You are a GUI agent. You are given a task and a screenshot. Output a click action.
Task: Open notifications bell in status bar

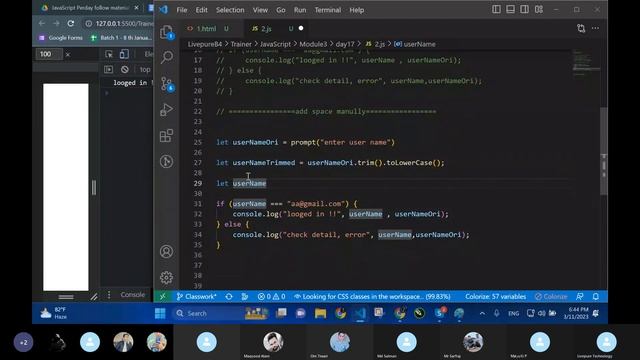point(596,297)
